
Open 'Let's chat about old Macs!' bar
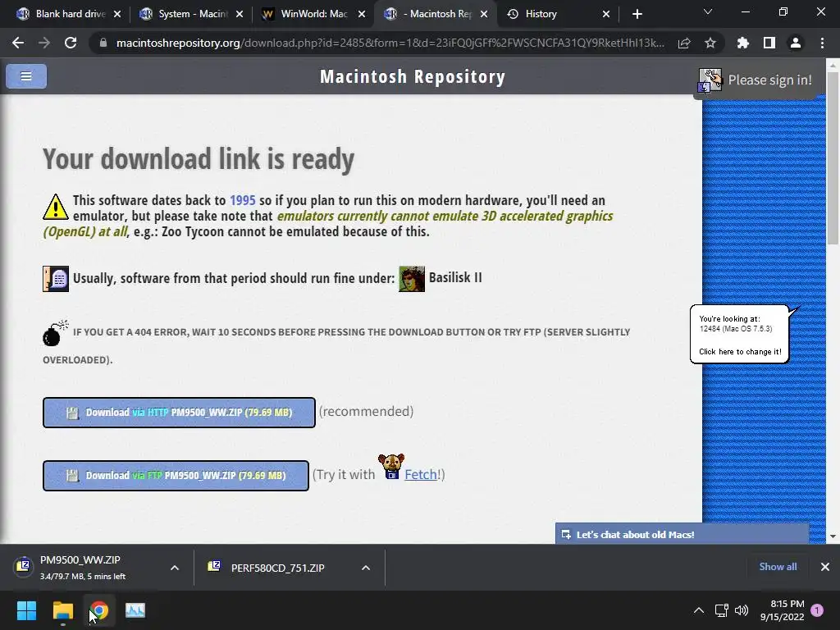click(682, 534)
